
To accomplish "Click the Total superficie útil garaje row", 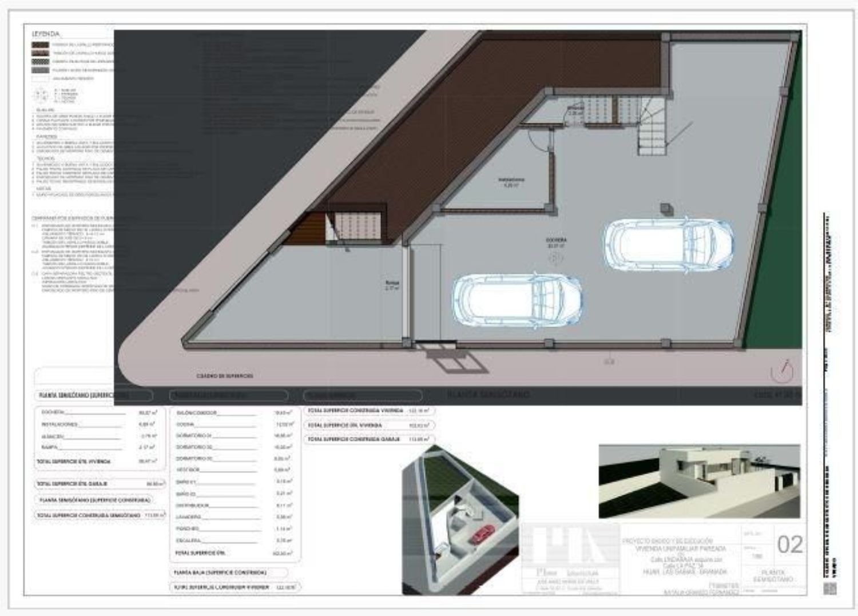I will [x=100, y=484].
